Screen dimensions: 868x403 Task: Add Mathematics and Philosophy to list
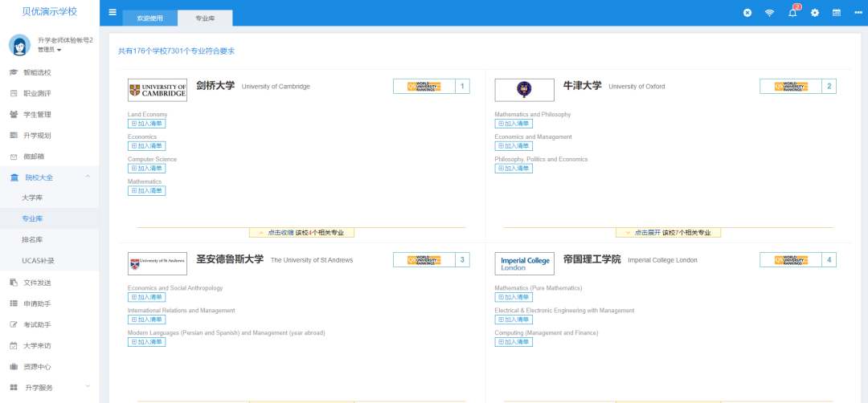(513, 124)
